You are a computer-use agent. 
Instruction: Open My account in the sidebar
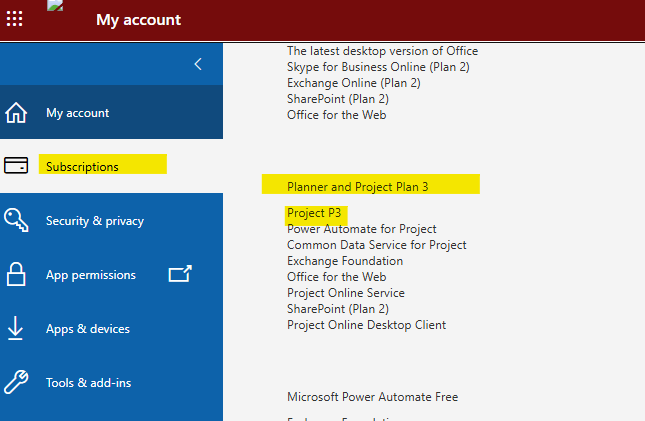coord(111,112)
